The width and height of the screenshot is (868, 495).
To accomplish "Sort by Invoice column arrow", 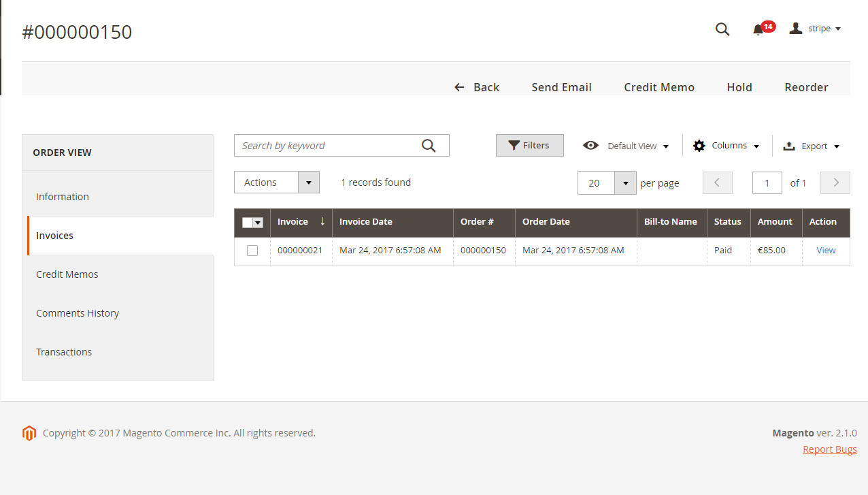I will point(322,221).
